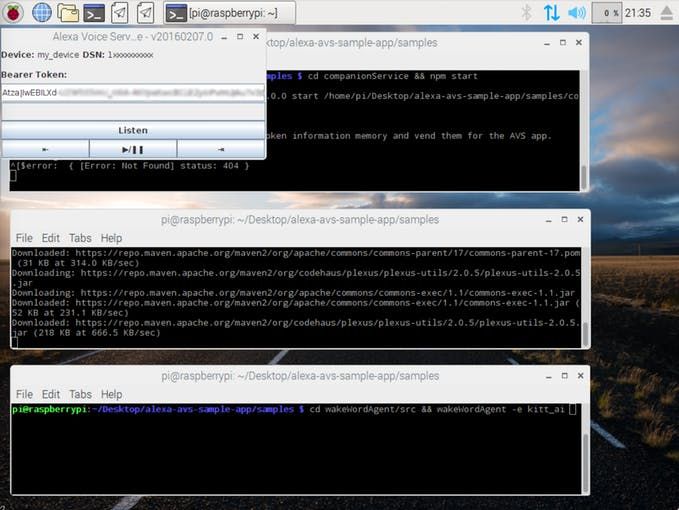Image resolution: width=679 pixels, height=510 pixels.
Task: Open Edit menu in bottom terminal
Action: [x=51, y=394]
